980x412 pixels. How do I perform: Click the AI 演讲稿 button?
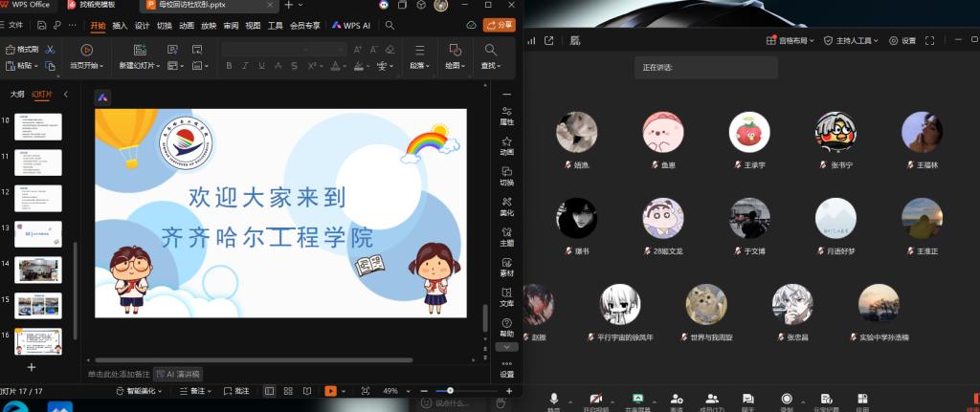(x=184, y=374)
